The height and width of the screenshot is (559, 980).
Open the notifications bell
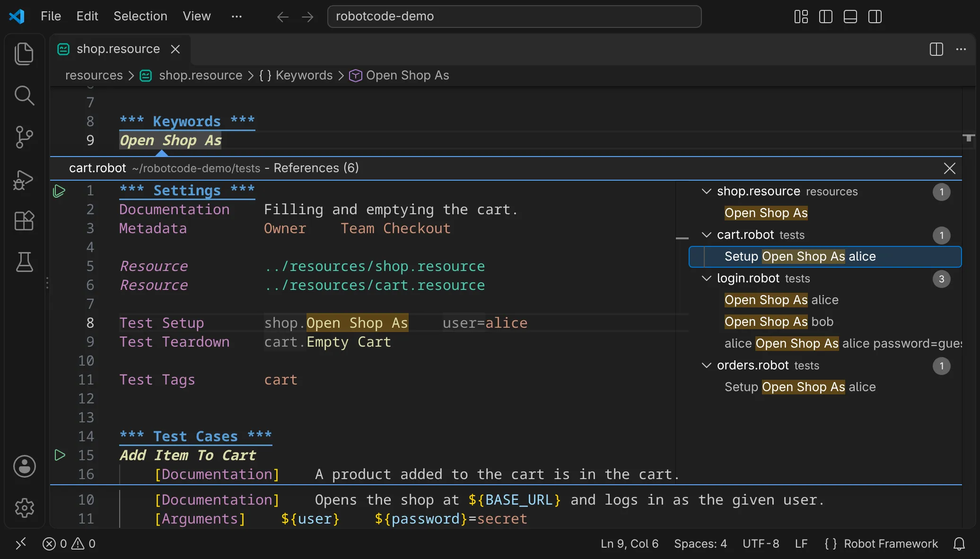click(959, 544)
